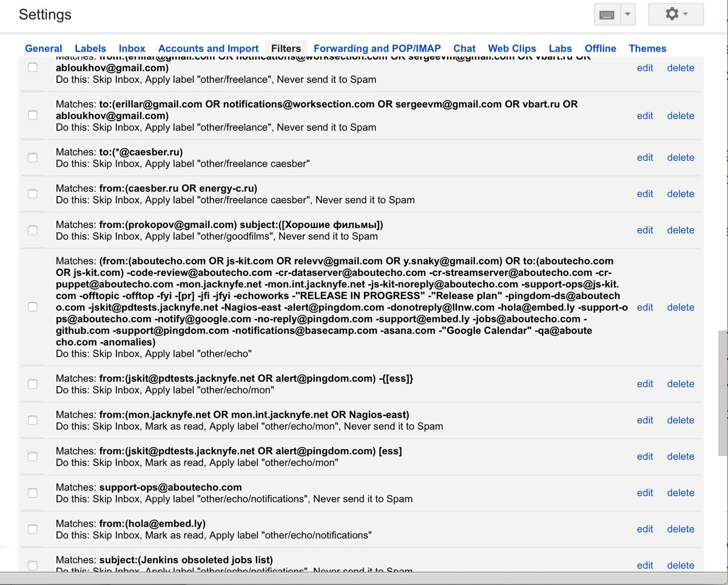Delete the mon.jacknyfe.net Nagios-east filter
This screenshot has width=728, height=585.
pos(680,420)
